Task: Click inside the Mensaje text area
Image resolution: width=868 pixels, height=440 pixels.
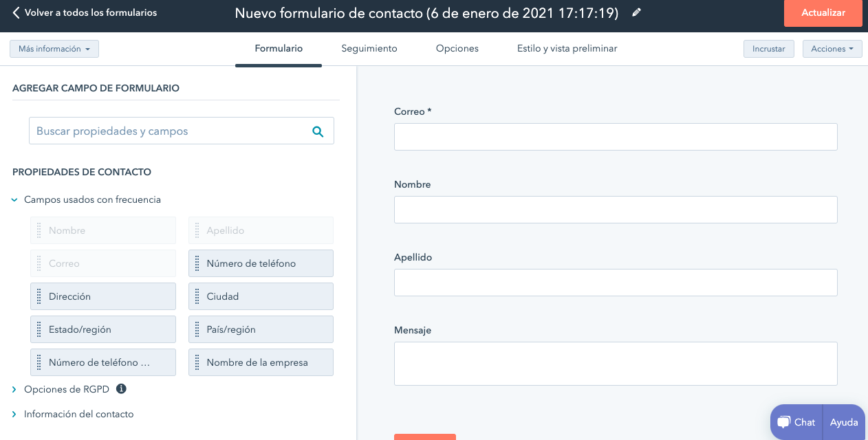Action: [x=615, y=363]
